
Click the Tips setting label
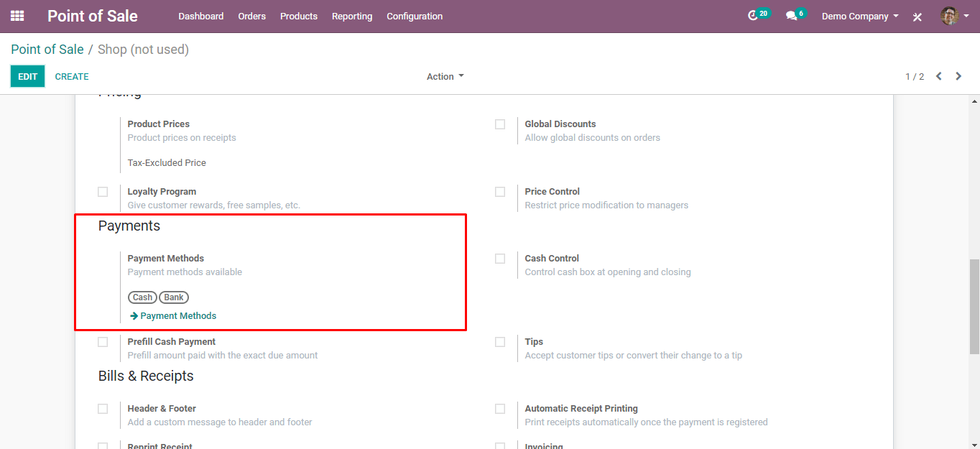pos(534,342)
